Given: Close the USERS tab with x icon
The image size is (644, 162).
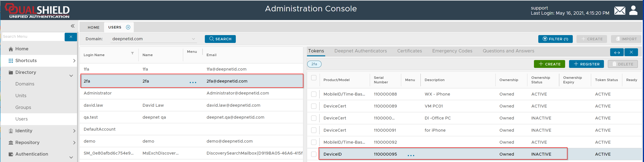Looking at the screenshot, I should pyautogui.click(x=128, y=27).
